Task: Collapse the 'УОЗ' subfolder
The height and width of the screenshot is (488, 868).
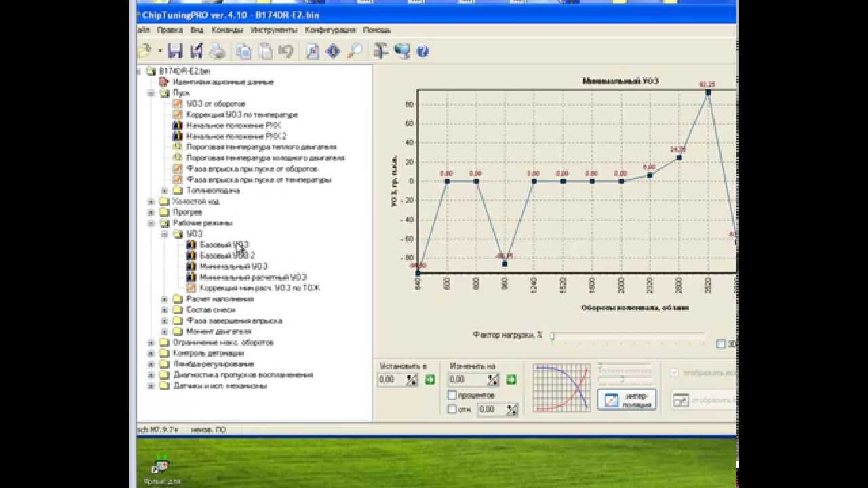Action: [165, 234]
